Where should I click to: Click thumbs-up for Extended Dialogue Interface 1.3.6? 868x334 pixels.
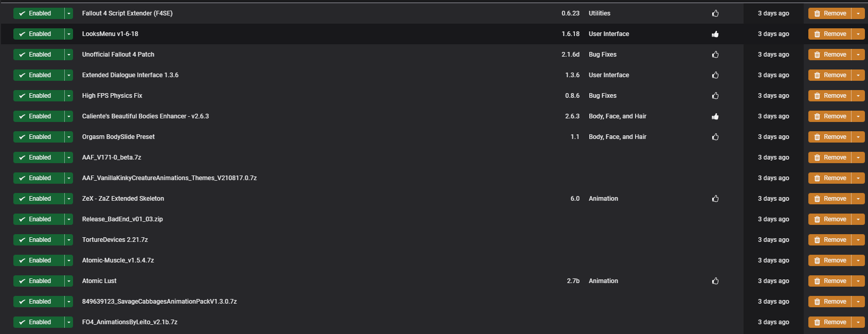(x=715, y=75)
